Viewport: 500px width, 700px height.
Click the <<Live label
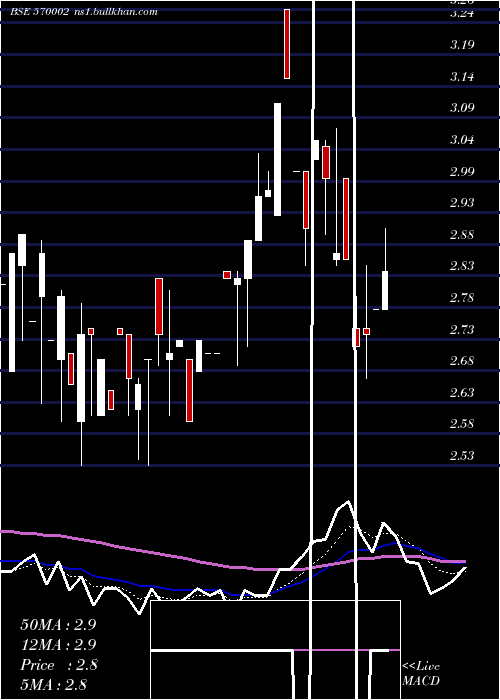point(421,667)
